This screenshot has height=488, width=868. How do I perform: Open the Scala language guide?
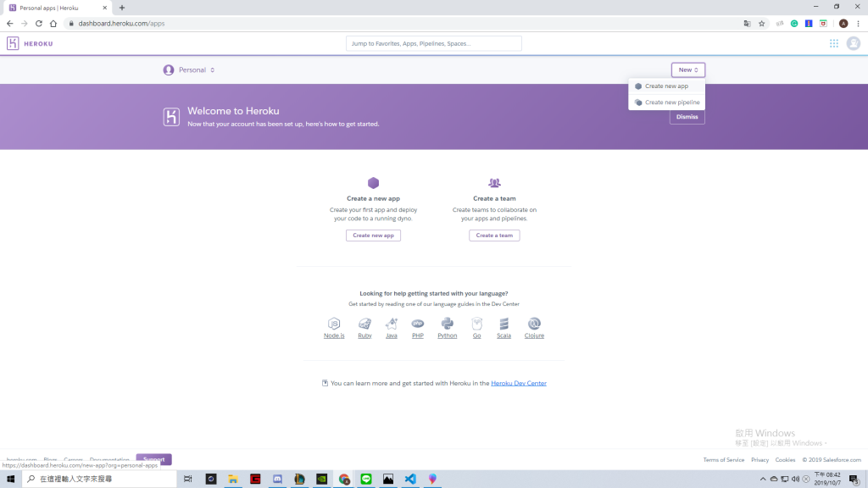point(504,335)
